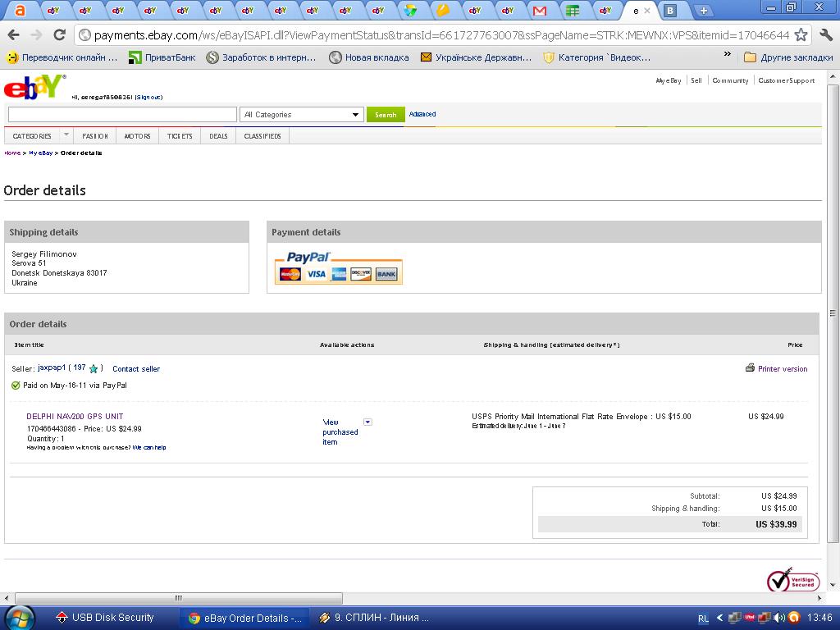Click the eBay search input field
The height and width of the screenshot is (630, 840).
(x=122, y=115)
